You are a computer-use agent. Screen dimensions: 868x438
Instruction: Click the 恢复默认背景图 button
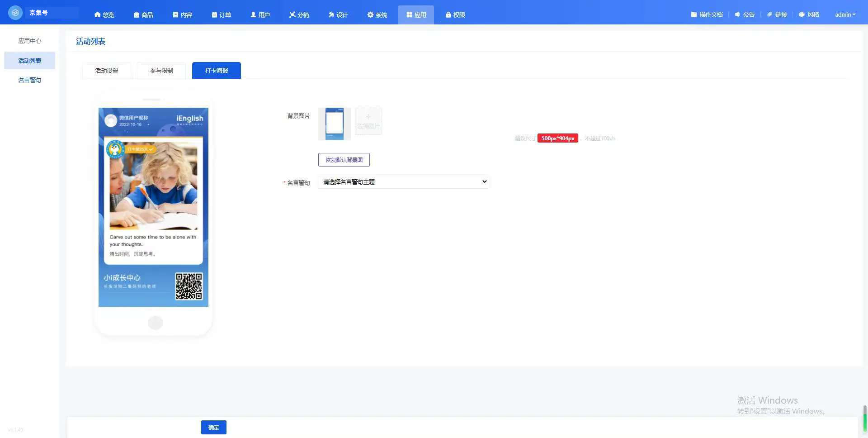point(344,160)
